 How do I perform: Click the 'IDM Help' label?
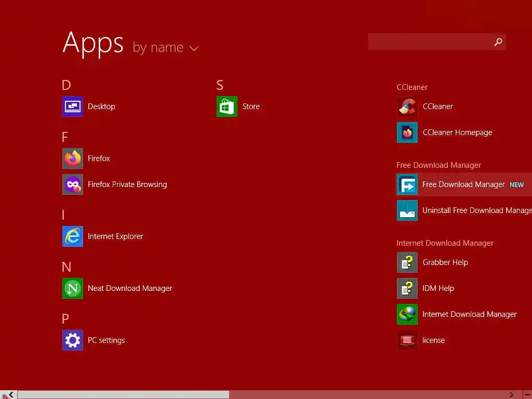coord(438,288)
